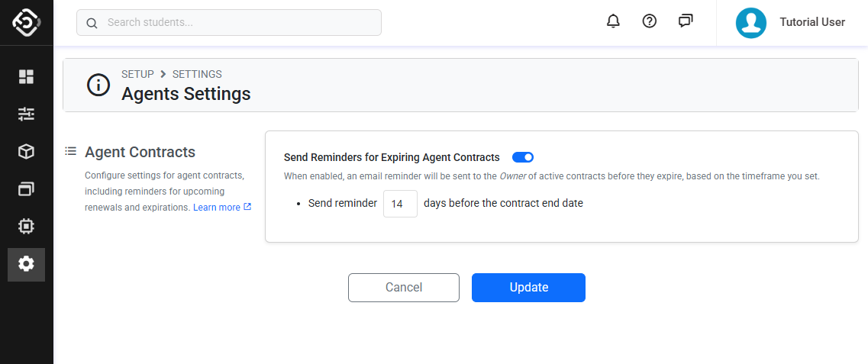
Task: Open the settings gear sidebar icon
Action: click(x=26, y=264)
